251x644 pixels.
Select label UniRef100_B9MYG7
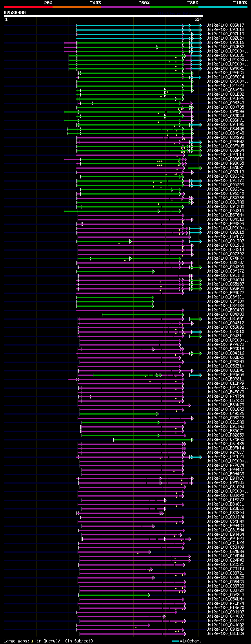pos(225,478)
